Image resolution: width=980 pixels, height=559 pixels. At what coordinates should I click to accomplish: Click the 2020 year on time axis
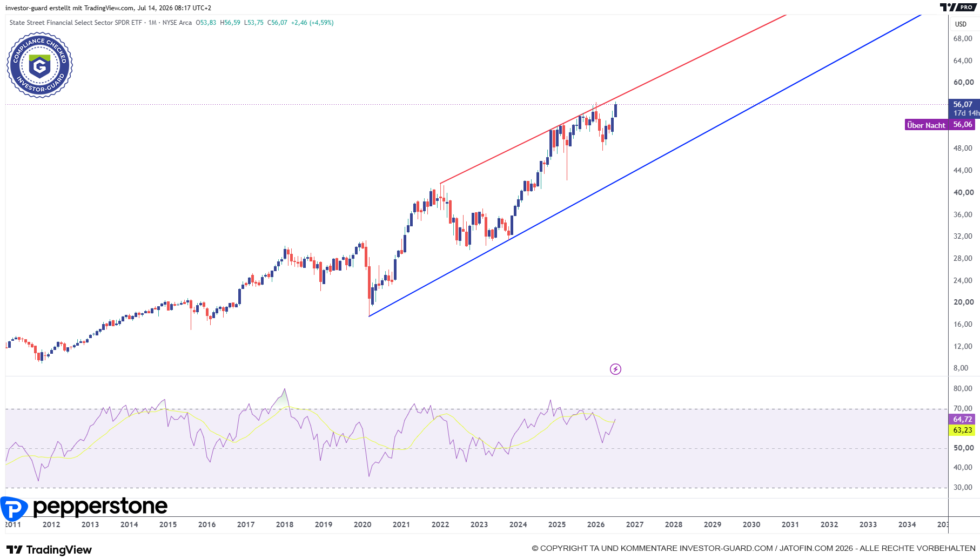363,524
